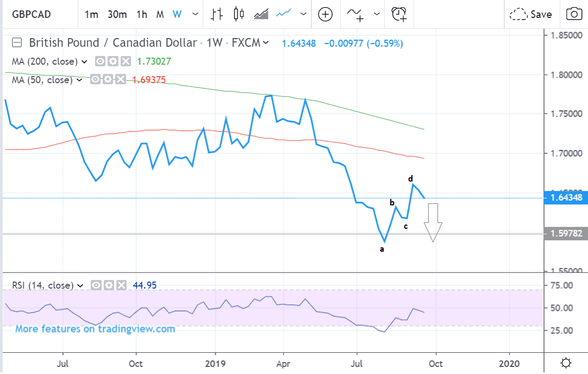Click the Compare or add symbol icon
Viewport: 588px width, 374px height.
coord(325,14)
